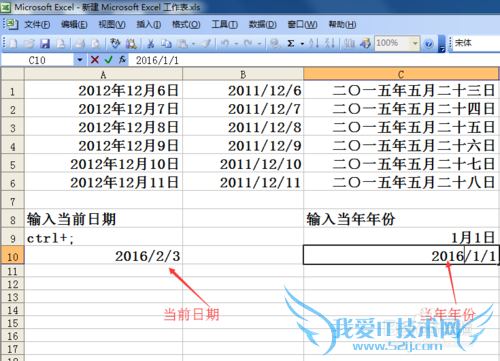Expand the Redo history dropdown arrow
Image resolution: width=500 pixels, height=361 pixels.
(x=259, y=44)
